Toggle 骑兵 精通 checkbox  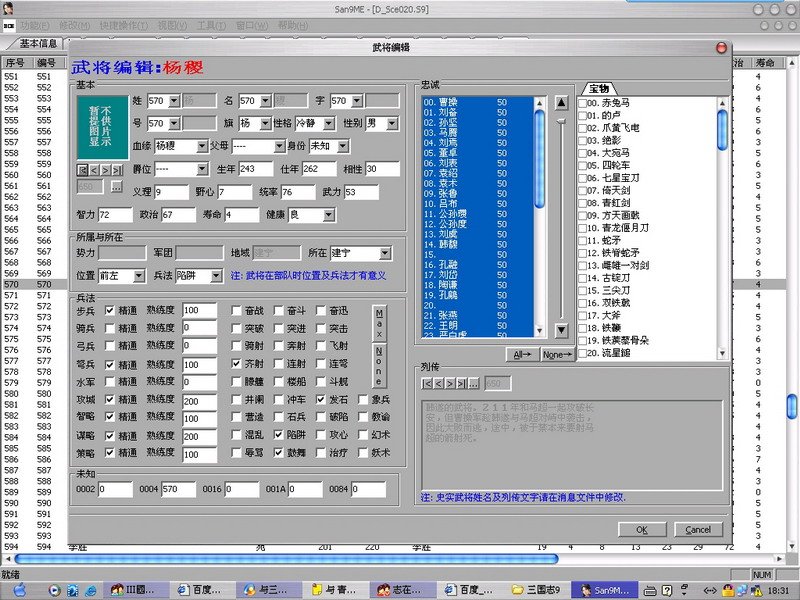coord(110,328)
